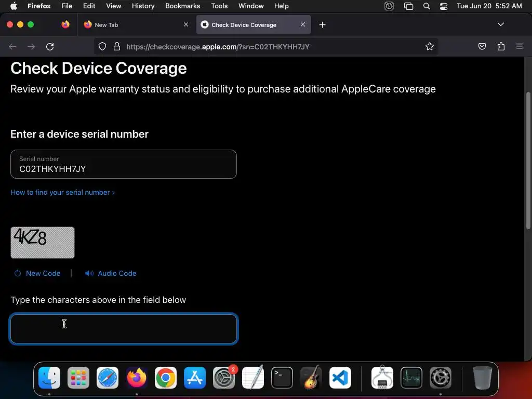Close the Check Device Coverage tab
This screenshot has width=532, height=399.
click(x=303, y=24)
